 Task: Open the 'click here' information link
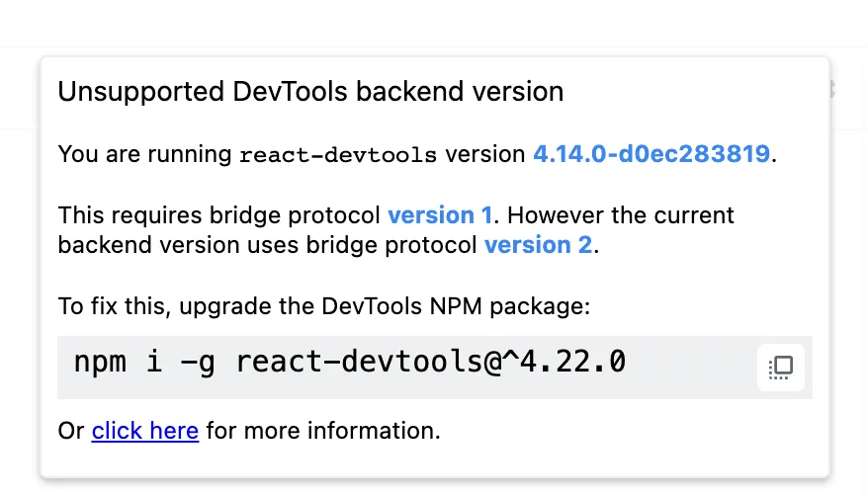click(145, 431)
